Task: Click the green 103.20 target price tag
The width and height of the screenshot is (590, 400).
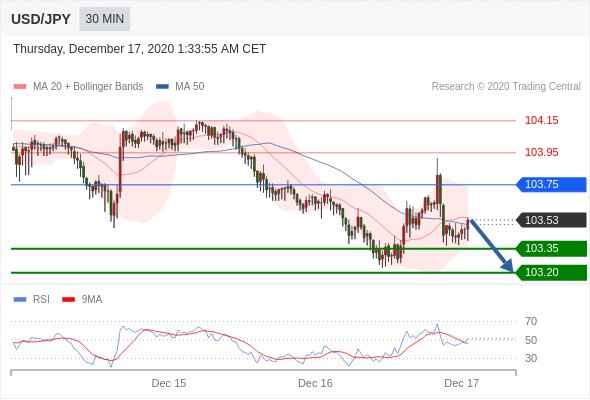Action: pyautogui.click(x=551, y=272)
